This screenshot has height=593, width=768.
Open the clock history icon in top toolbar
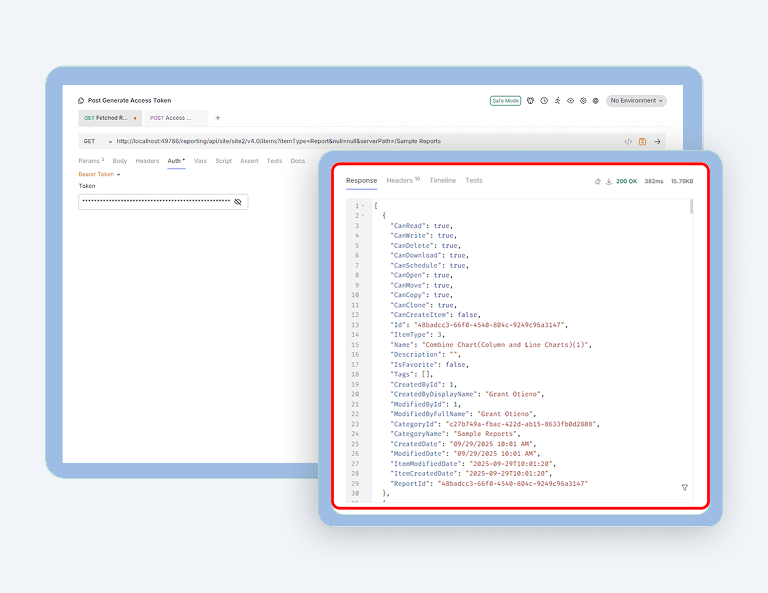tap(544, 101)
